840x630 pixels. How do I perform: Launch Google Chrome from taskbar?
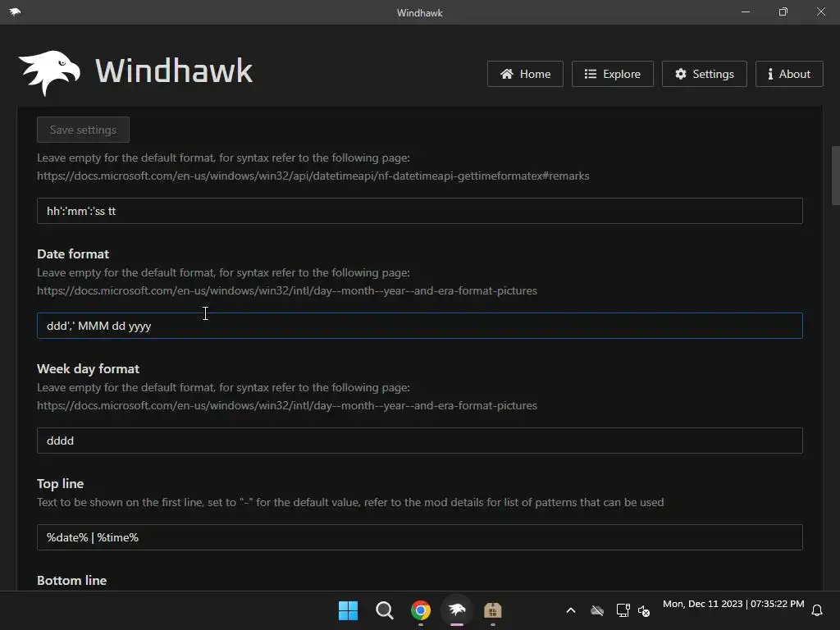point(421,610)
